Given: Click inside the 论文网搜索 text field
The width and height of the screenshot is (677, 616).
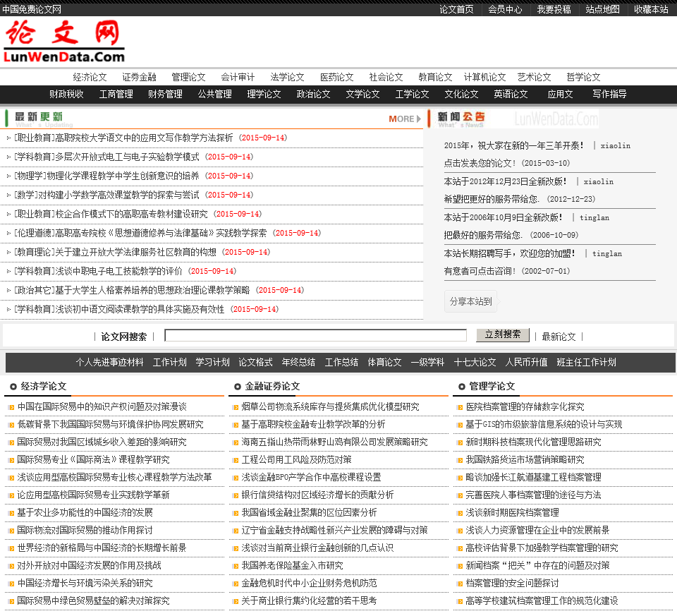Looking at the screenshot, I should (x=315, y=335).
